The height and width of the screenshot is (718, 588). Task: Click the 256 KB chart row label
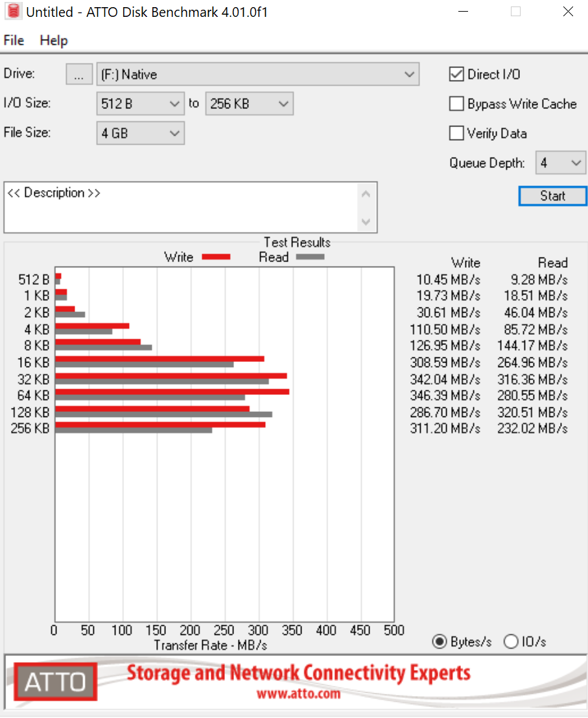click(x=30, y=429)
